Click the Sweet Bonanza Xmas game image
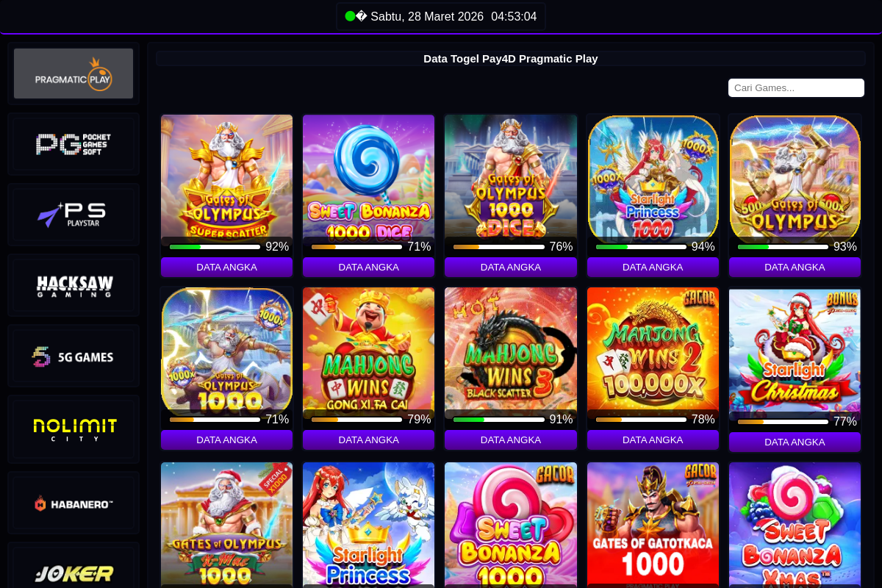 point(795,524)
